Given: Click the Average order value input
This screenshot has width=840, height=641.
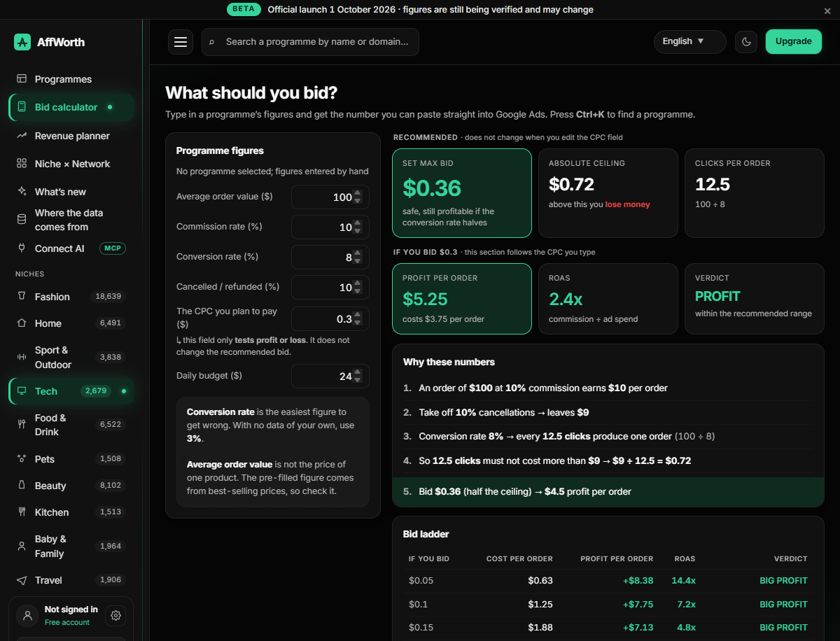Looking at the screenshot, I should 330,197.
